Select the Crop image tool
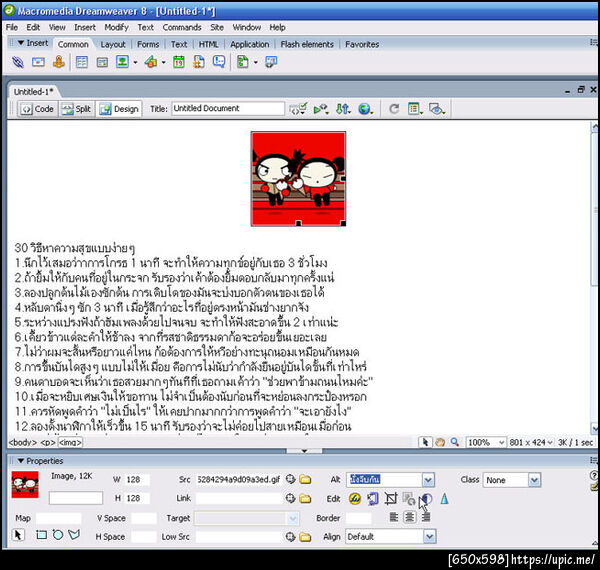The width and height of the screenshot is (600, 570). pos(391,499)
